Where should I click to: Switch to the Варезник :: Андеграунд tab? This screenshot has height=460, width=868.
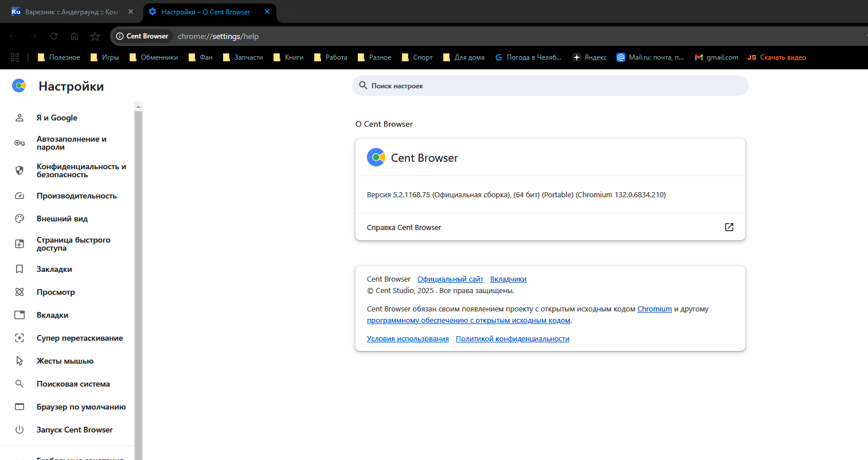point(73,11)
